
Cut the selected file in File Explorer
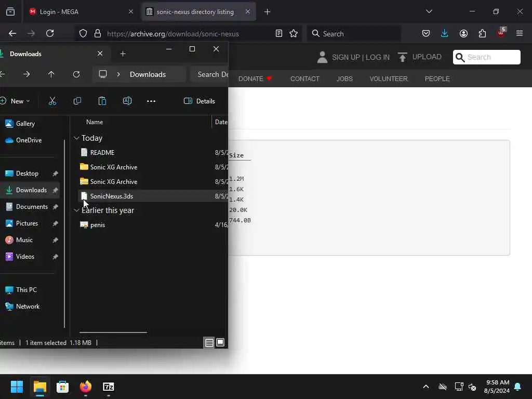click(52, 101)
